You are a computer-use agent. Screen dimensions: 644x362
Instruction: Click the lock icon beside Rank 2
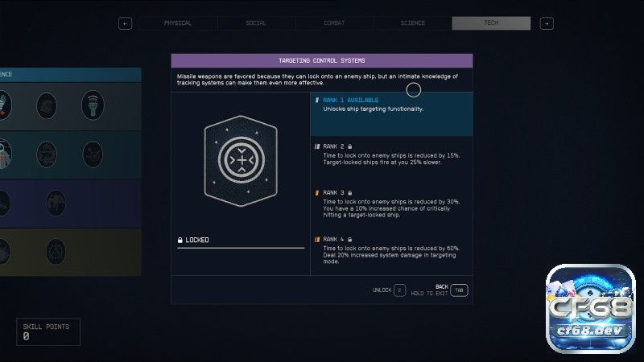coord(350,146)
